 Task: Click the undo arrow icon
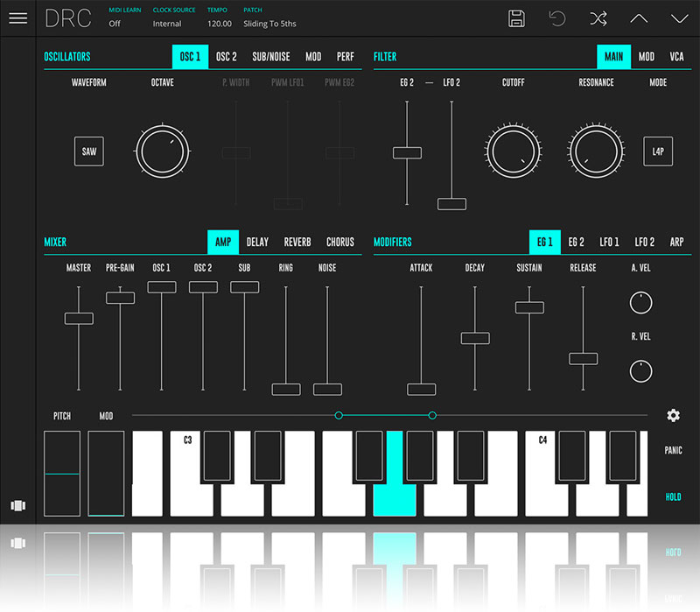click(557, 18)
